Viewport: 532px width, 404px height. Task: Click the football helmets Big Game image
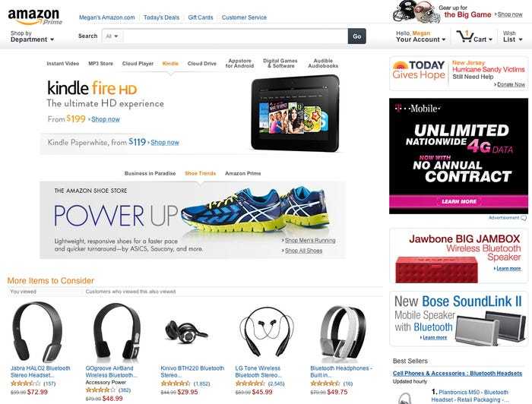tap(415, 12)
